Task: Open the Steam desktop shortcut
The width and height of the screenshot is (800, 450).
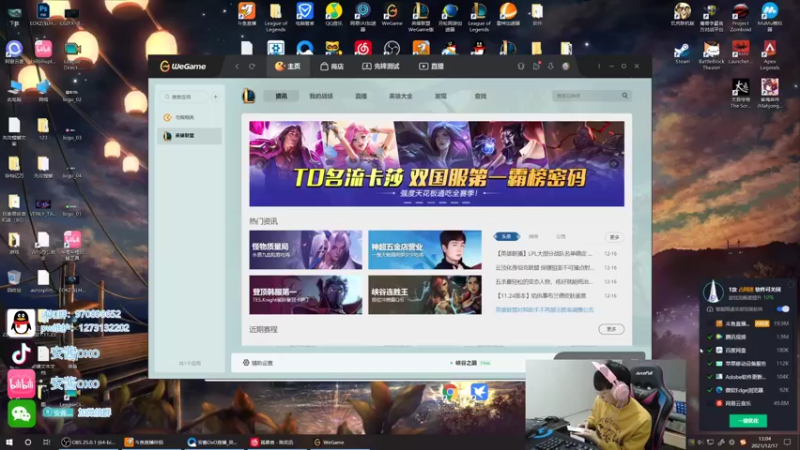Action: point(682,53)
